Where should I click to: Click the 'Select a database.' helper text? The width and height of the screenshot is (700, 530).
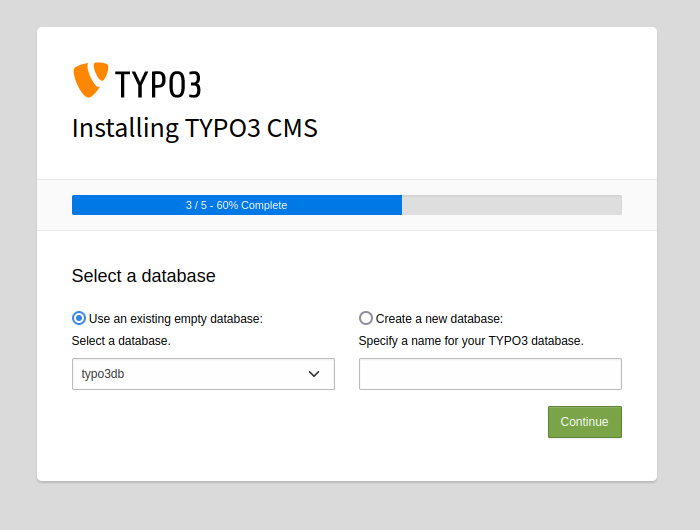[121, 341]
